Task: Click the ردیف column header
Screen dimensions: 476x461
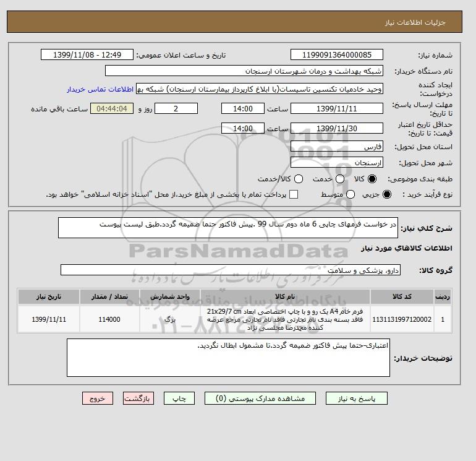Action: [443, 296]
